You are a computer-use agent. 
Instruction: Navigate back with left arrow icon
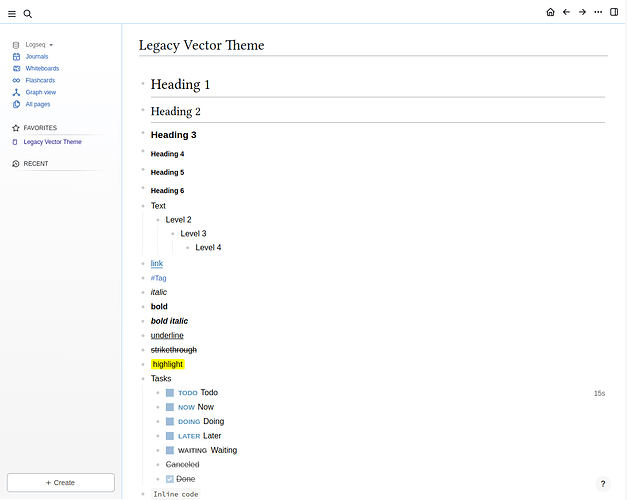point(566,12)
